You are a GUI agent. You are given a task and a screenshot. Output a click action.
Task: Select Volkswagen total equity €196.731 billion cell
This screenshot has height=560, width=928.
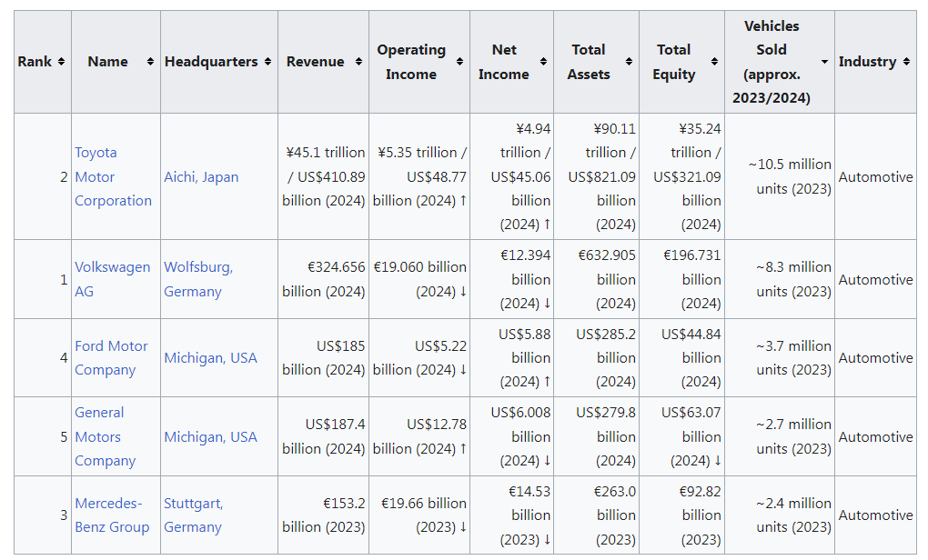(x=681, y=279)
